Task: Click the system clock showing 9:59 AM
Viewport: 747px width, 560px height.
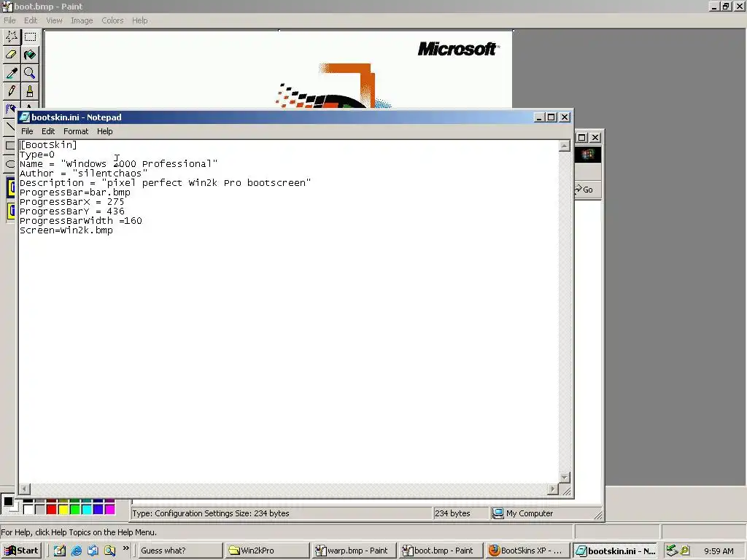Action: (x=719, y=551)
